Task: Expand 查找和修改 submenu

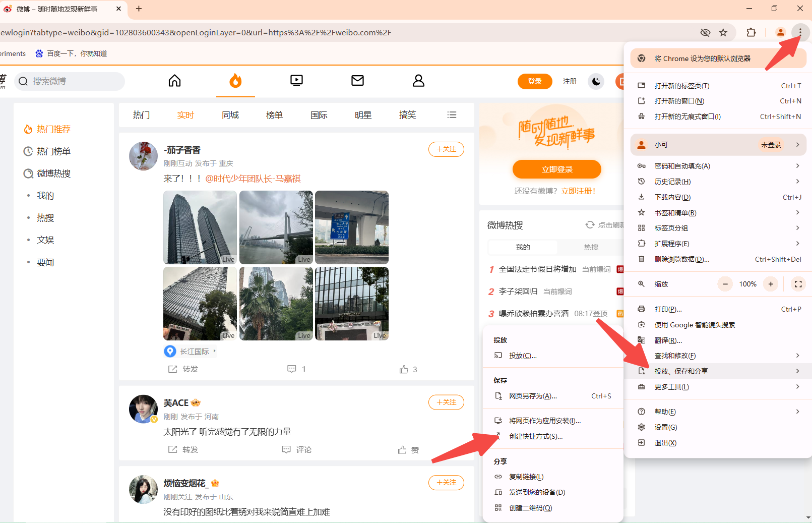Action: [x=718, y=356]
